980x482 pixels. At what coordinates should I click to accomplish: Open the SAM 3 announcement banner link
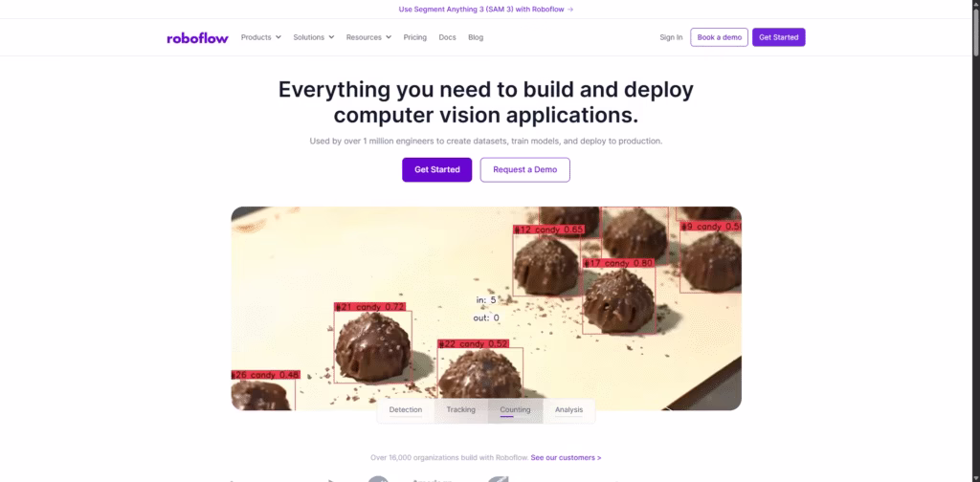[485, 10]
